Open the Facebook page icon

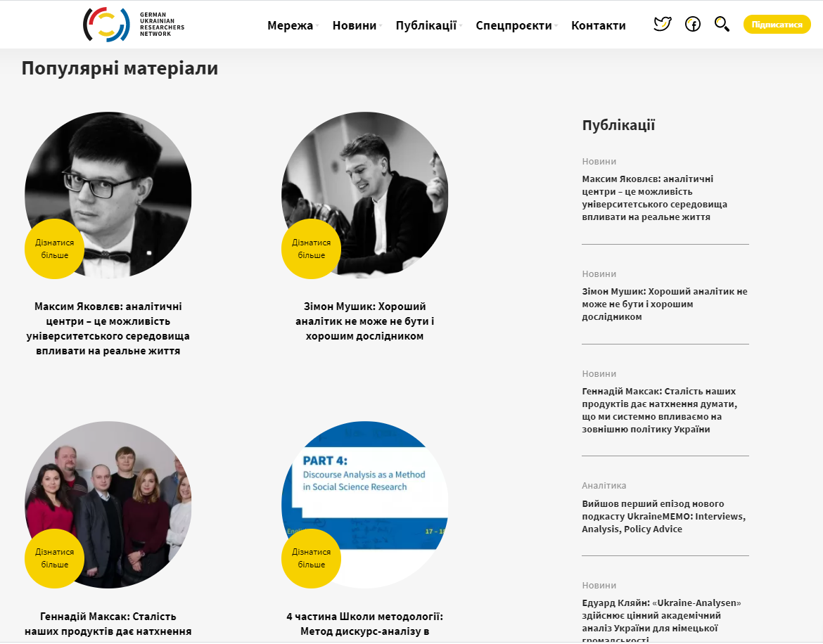[x=693, y=24]
